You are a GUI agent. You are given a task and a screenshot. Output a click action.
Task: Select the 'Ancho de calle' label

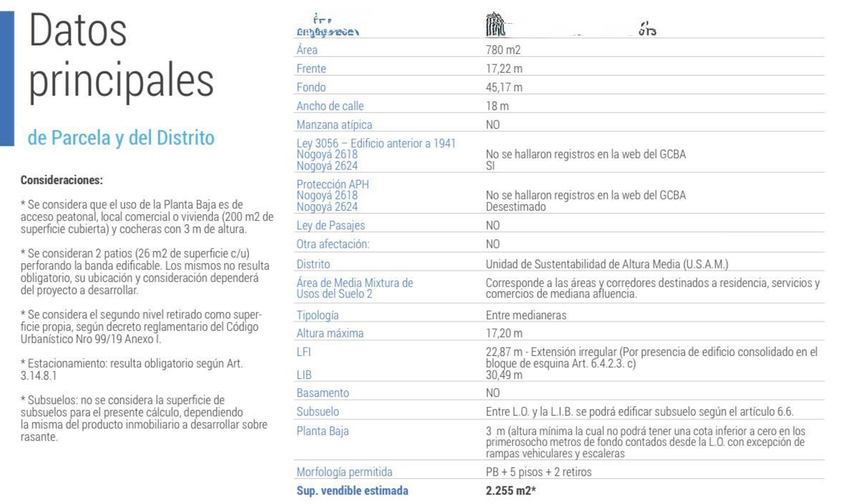(x=330, y=106)
